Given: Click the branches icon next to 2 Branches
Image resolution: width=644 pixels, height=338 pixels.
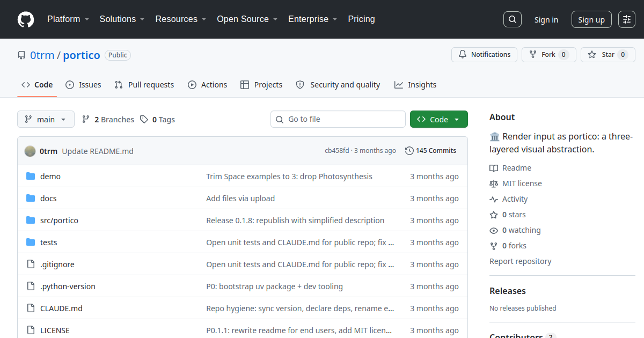Looking at the screenshot, I should [86, 119].
